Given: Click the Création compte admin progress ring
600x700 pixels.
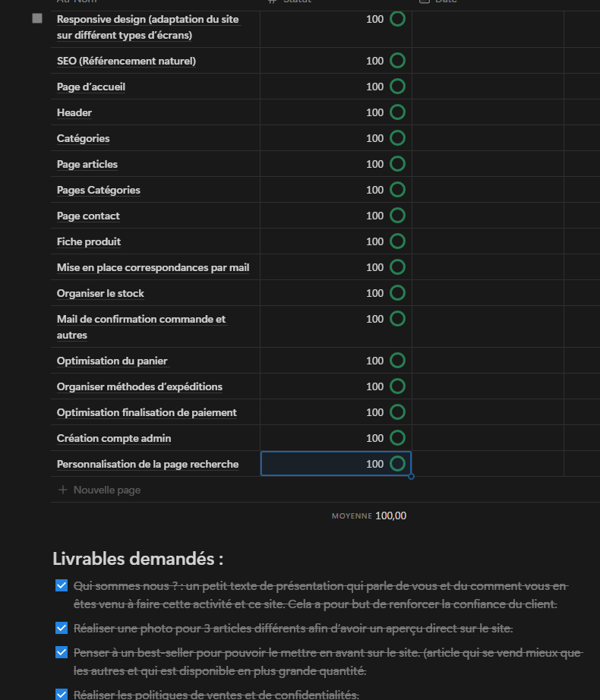Looking at the screenshot, I should (397, 438).
